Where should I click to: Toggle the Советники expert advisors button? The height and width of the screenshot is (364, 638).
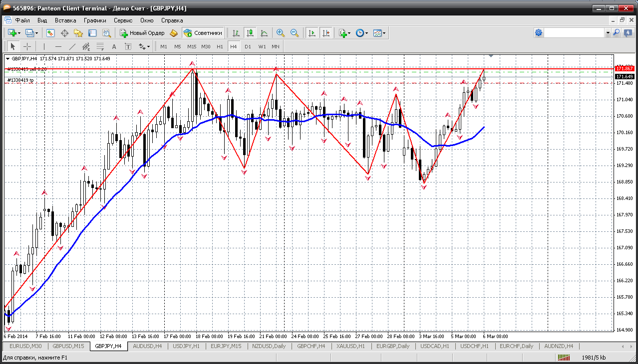203,33
